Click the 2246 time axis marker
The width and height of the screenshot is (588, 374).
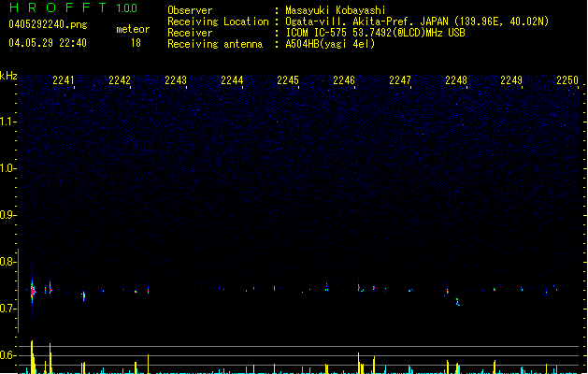[x=344, y=79]
